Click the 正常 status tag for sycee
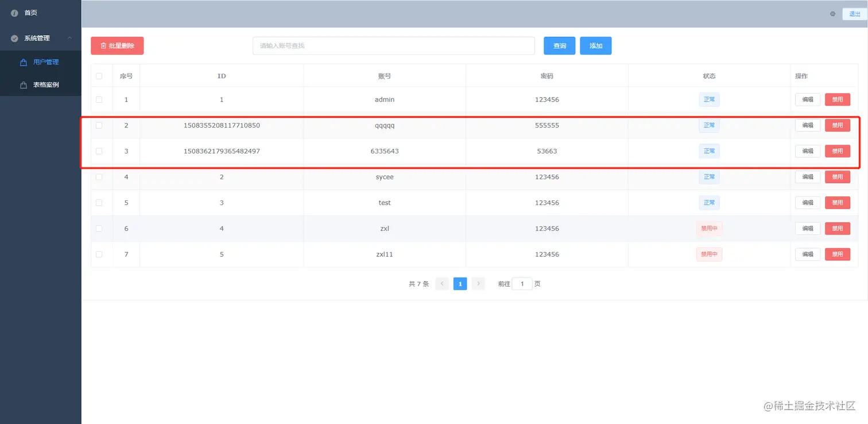 [x=709, y=177]
